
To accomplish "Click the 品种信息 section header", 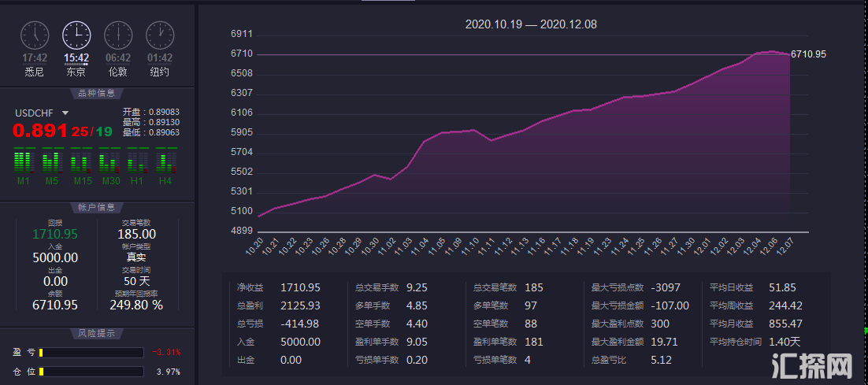I will tap(97, 94).
